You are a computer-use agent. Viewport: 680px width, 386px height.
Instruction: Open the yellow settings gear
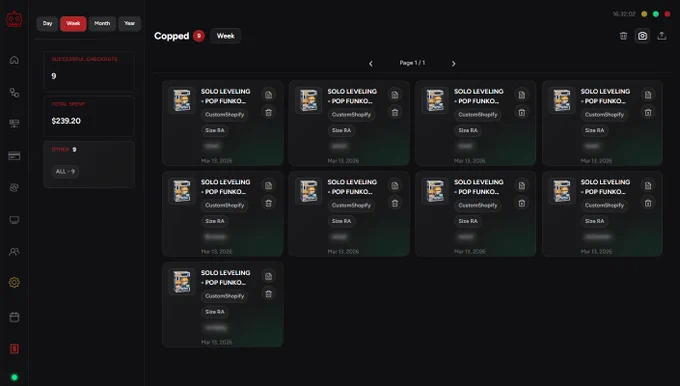point(14,283)
